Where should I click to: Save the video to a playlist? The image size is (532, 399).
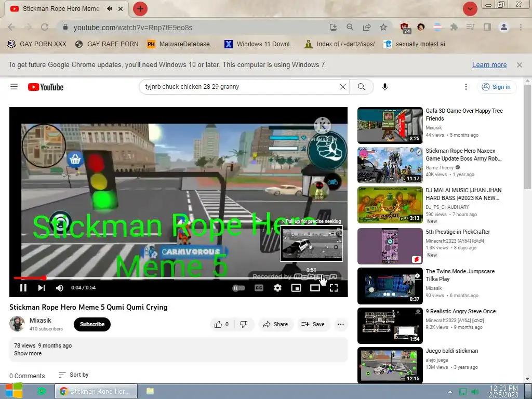313,324
